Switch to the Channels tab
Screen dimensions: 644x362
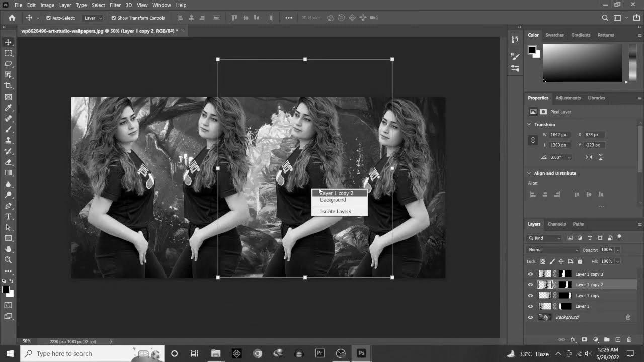point(556,224)
